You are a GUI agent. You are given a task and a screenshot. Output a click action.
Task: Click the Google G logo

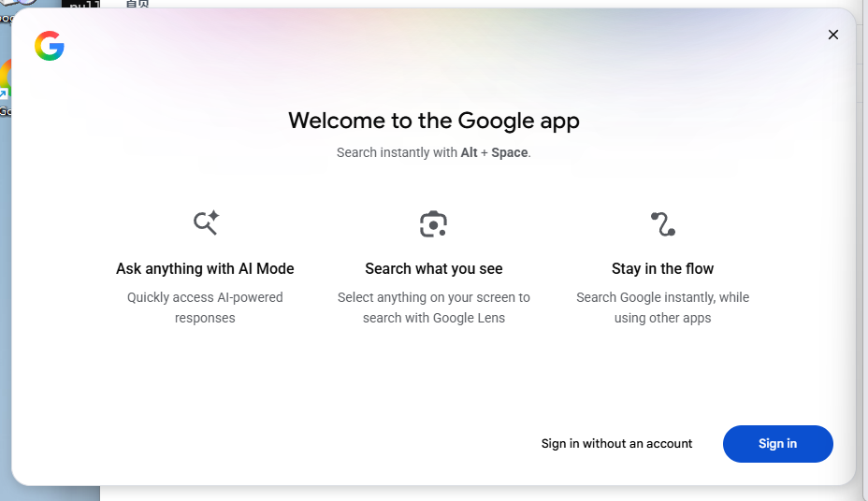tap(50, 46)
